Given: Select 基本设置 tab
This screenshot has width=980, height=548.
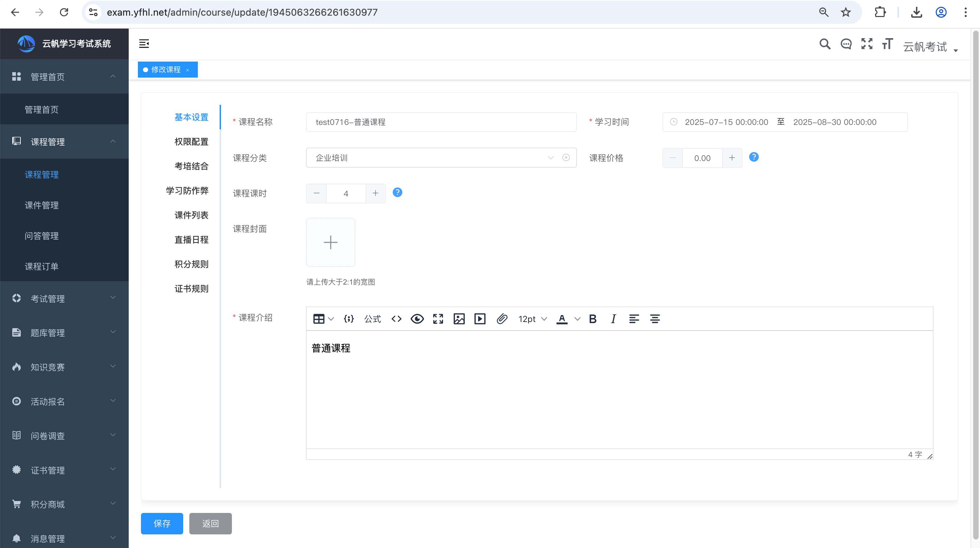Looking at the screenshot, I should click(191, 117).
